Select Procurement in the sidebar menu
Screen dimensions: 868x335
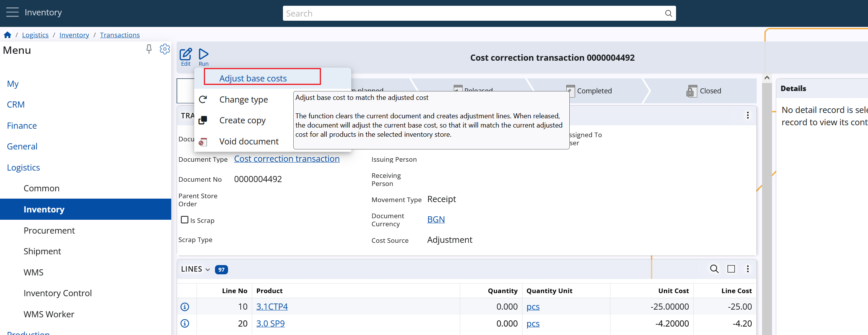point(49,231)
